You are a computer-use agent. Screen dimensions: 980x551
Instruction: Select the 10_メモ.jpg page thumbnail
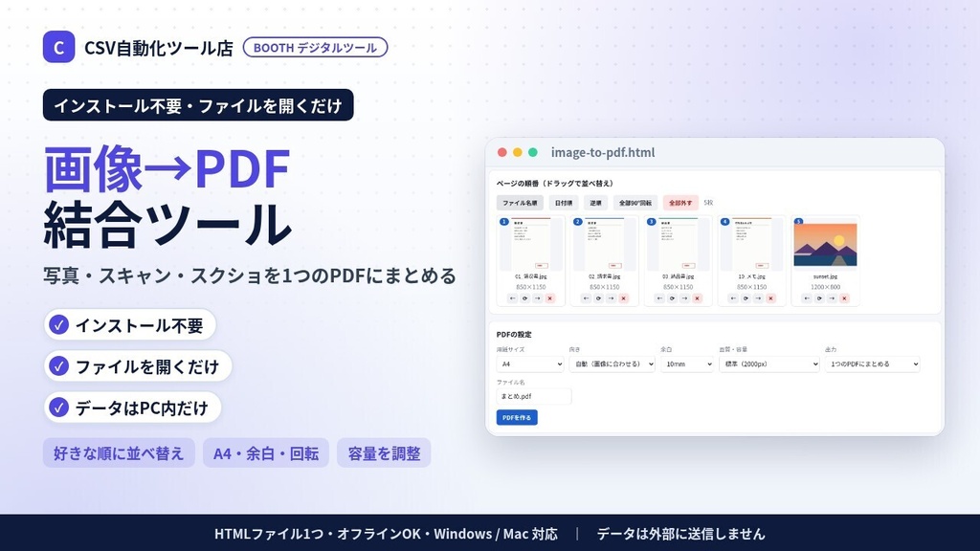[x=752, y=244]
